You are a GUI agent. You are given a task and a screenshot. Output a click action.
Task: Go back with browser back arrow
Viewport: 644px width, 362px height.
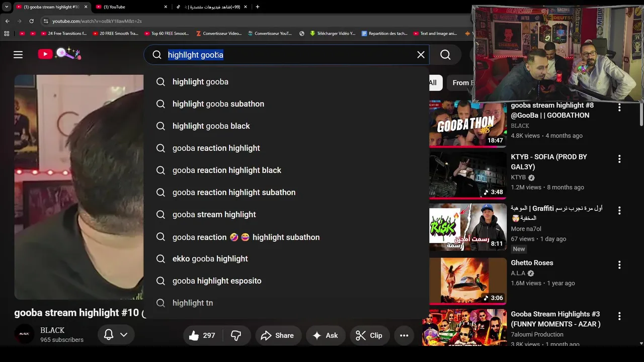pyautogui.click(x=7, y=21)
